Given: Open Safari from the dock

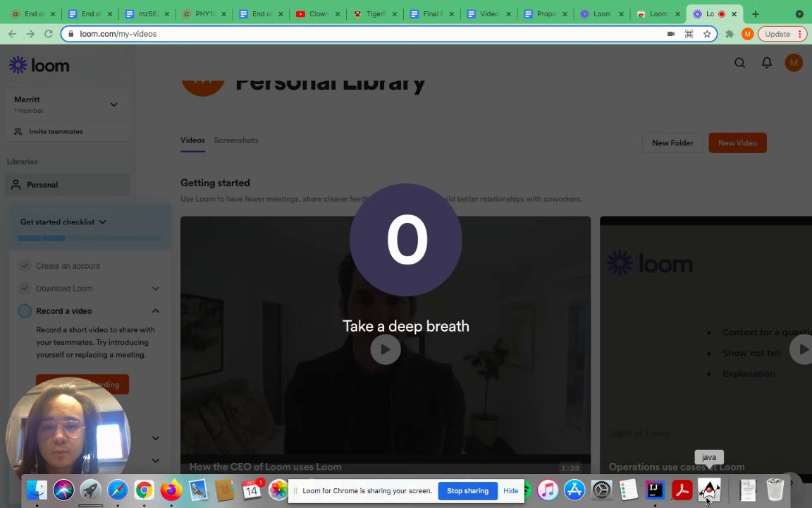Looking at the screenshot, I should pos(118,490).
